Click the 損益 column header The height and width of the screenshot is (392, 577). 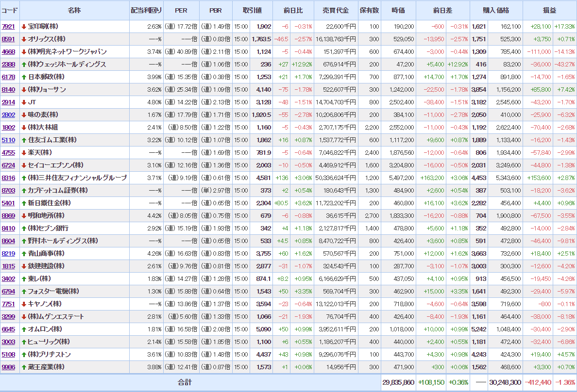pos(550,10)
